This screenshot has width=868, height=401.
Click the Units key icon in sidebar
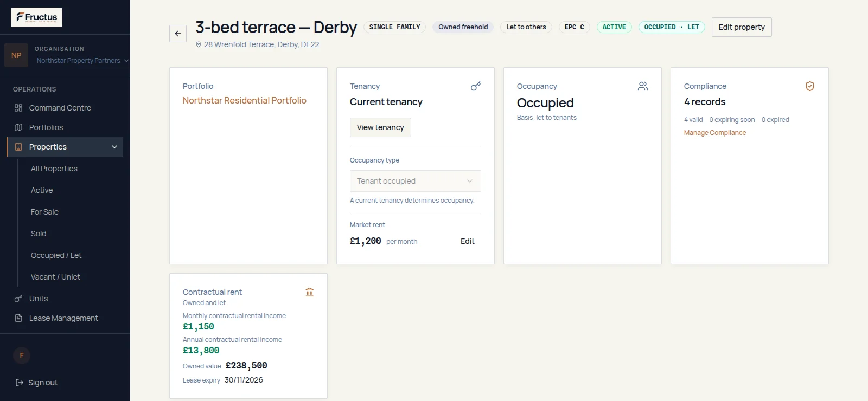18,299
